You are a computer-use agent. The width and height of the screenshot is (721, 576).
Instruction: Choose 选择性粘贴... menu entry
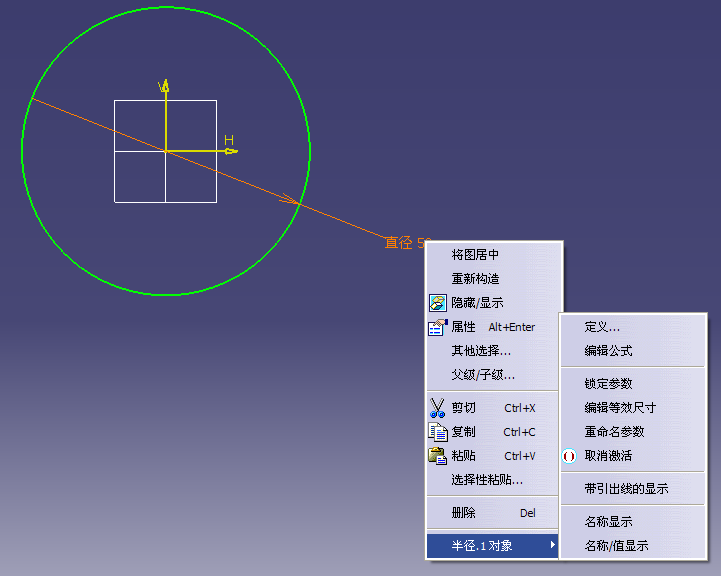(487, 480)
